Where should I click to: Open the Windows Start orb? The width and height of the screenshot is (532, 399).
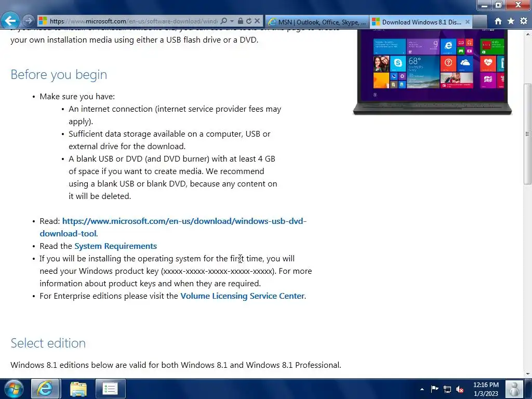14,389
